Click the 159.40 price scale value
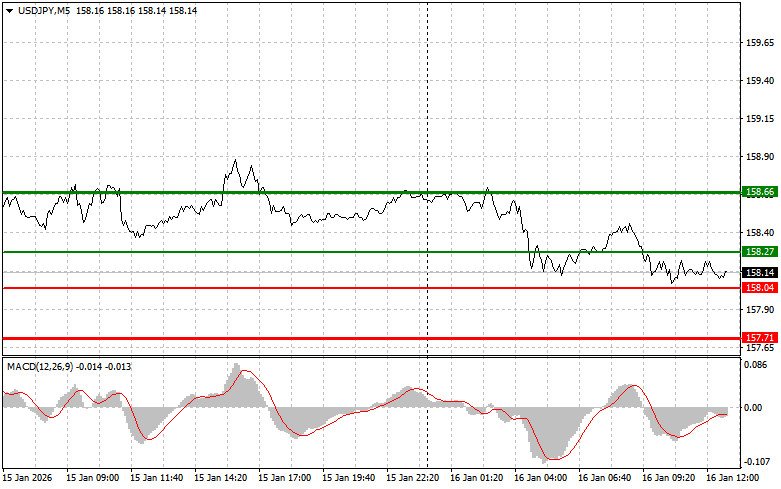This screenshot has height=489, width=781. [761, 81]
